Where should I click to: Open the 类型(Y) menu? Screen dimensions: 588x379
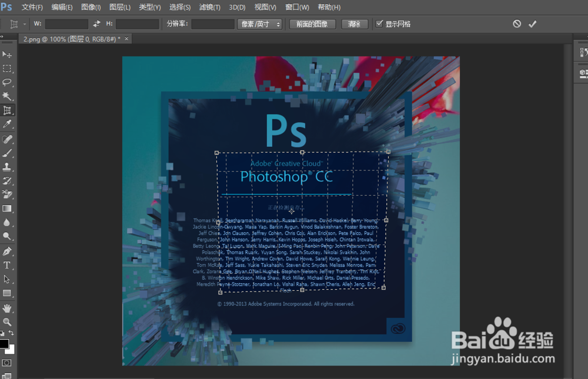149,7
